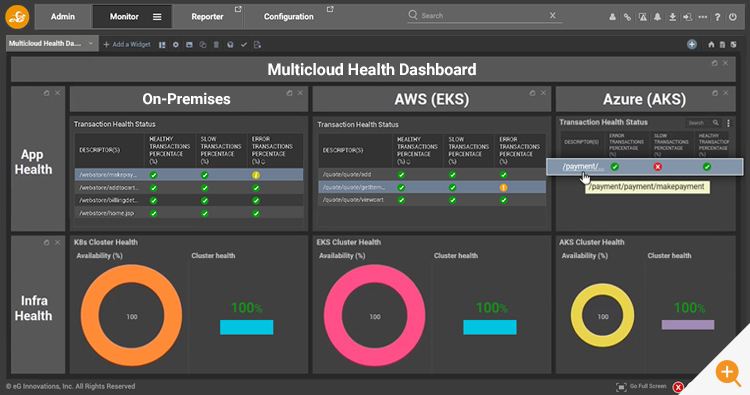Click the sign-in arrow user icon
Viewport: 750px width, 395px height.
(687, 17)
